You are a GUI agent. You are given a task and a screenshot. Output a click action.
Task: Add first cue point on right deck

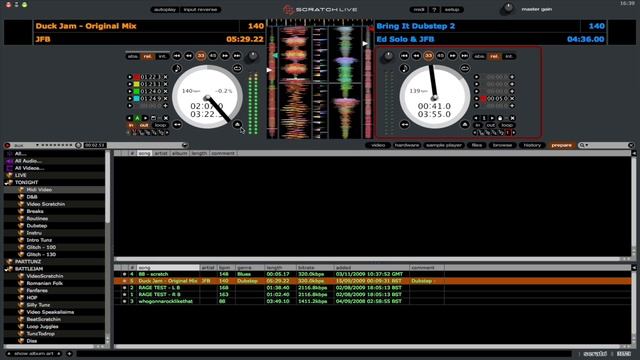[512, 77]
